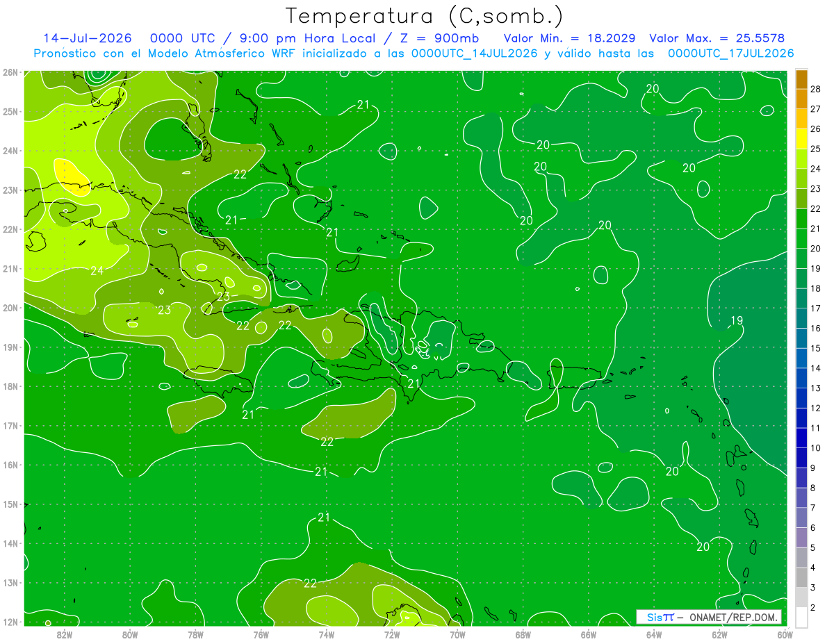
Task: Click the '19' contour label on the map
Action: (x=737, y=320)
